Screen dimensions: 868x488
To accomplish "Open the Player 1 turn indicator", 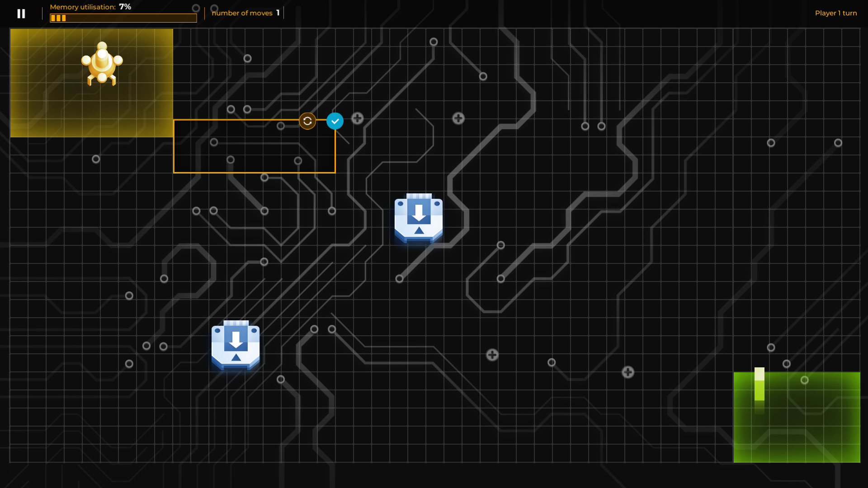I will tap(835, 13).
